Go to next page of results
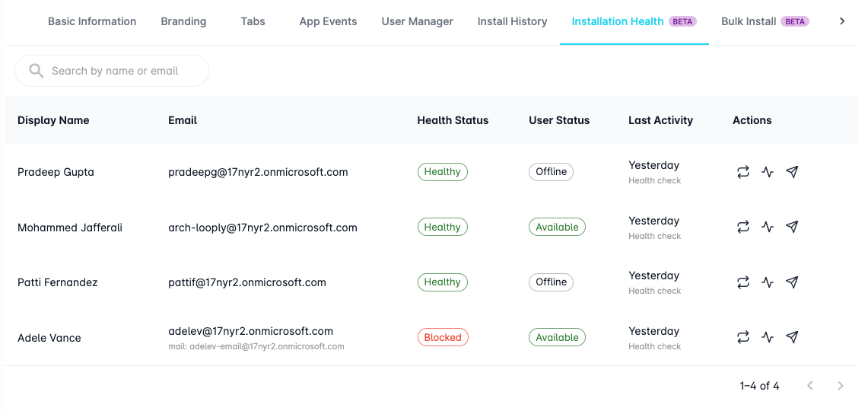The image size is (868, 414). click(840, 386)
